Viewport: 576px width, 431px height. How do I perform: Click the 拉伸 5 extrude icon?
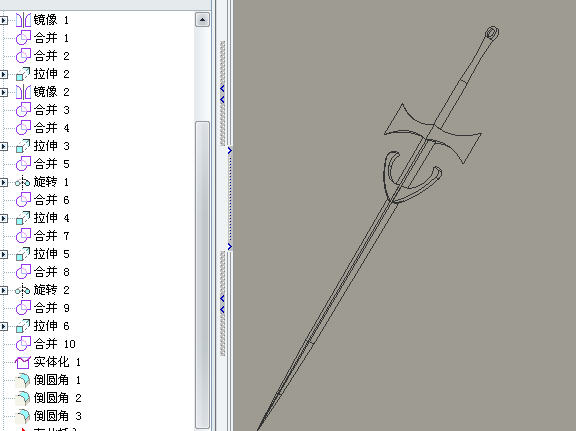(23, 254)
